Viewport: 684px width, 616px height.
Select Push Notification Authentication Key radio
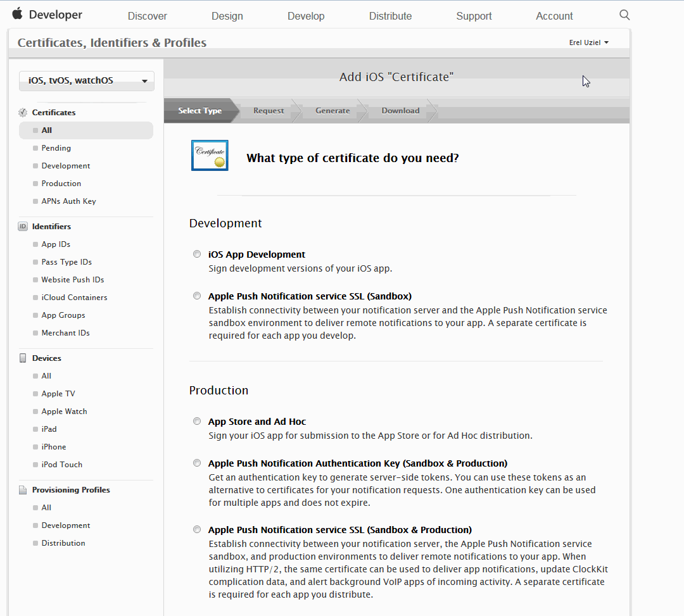[197, 463]
